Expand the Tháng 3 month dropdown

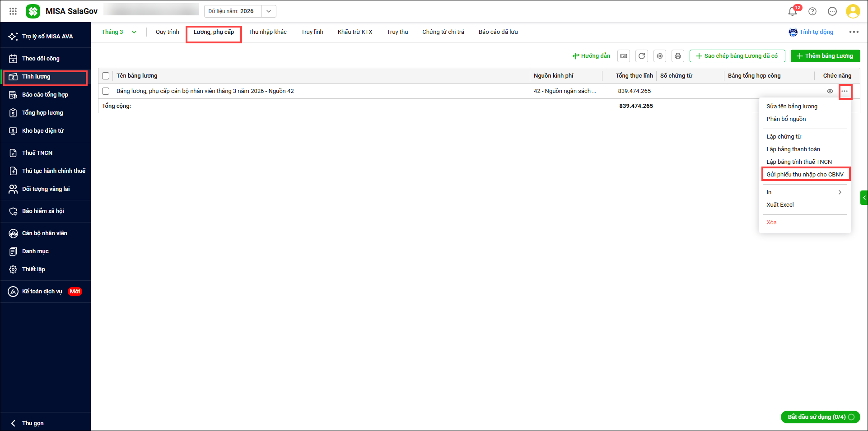pyautogui.click(x=134, y=32)
